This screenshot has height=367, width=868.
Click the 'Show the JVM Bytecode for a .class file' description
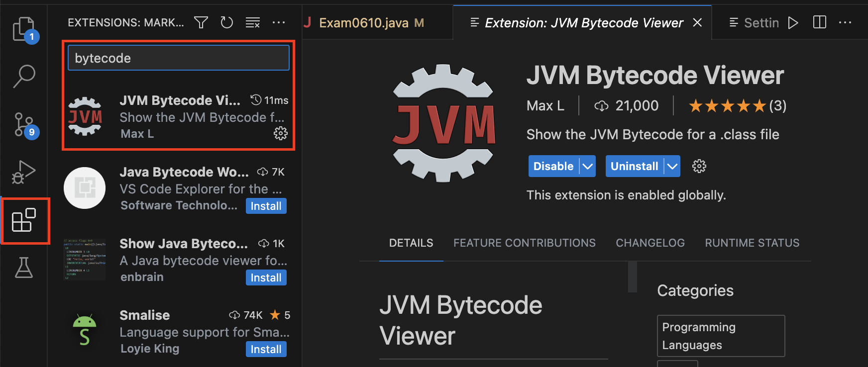[x=653, y=134]
